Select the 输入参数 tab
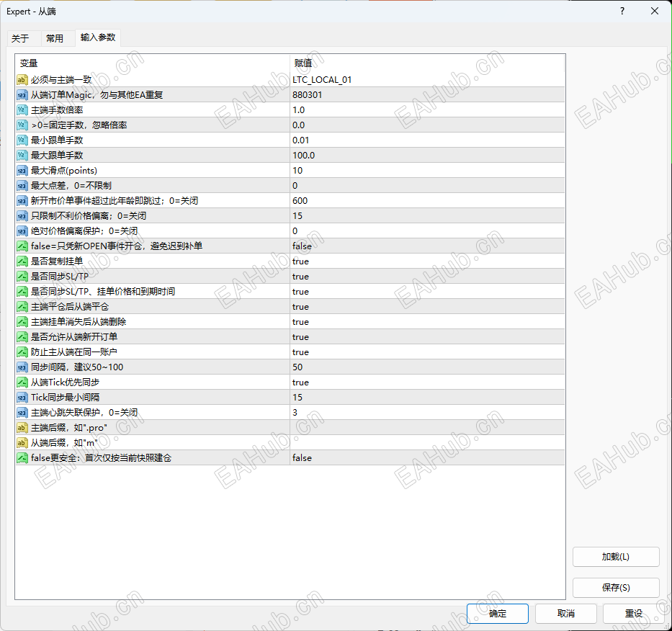The image size is (672, 631). click(x=98, y=37)
